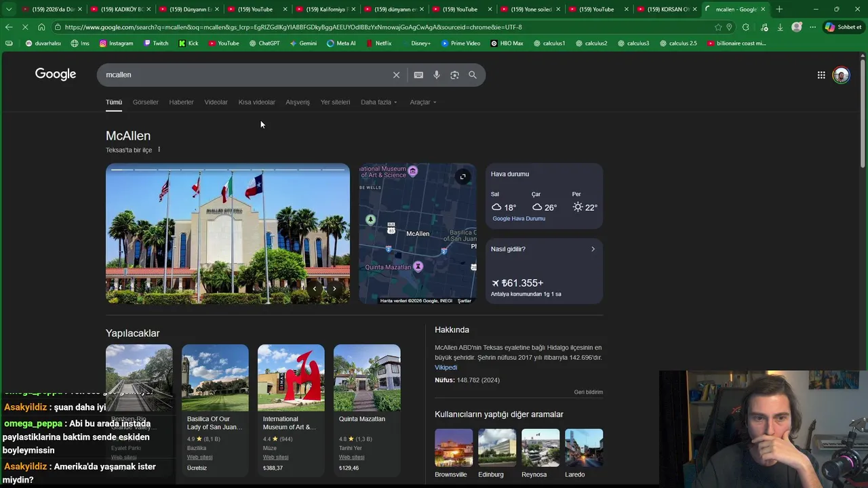Open the Instagram bookmark

tap(117, 43)
